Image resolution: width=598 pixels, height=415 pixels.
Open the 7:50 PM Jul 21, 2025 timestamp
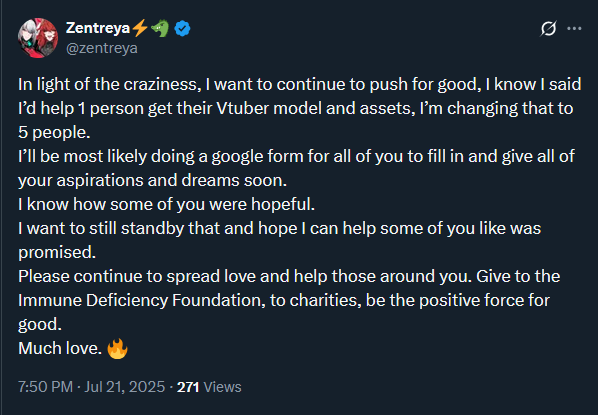[92, 387]
